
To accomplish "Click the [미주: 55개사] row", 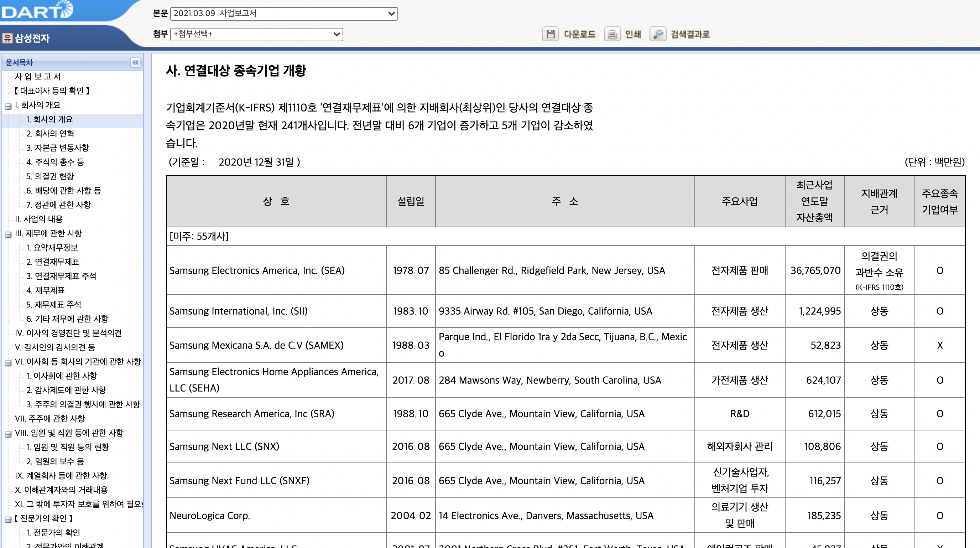I will 565,236.
